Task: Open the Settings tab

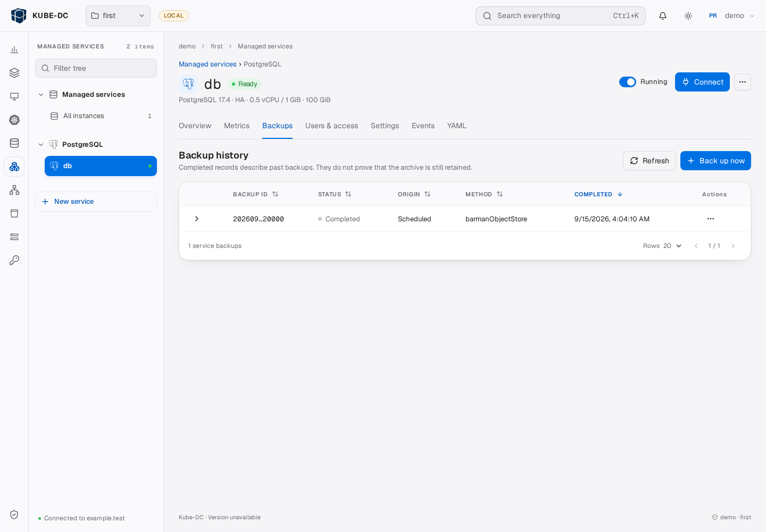Action: tap(385, 126)
